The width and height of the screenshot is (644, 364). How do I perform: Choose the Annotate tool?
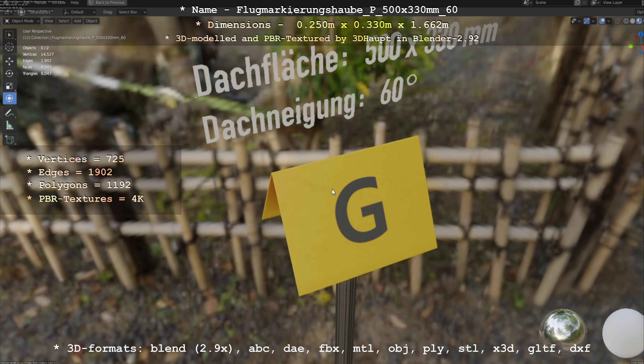point(9,113)
